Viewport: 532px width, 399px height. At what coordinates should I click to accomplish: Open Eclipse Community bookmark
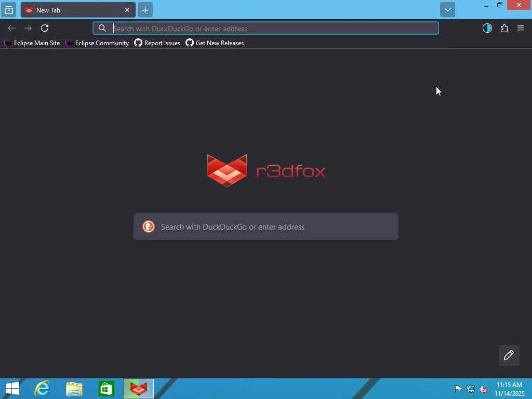(97, 43)
